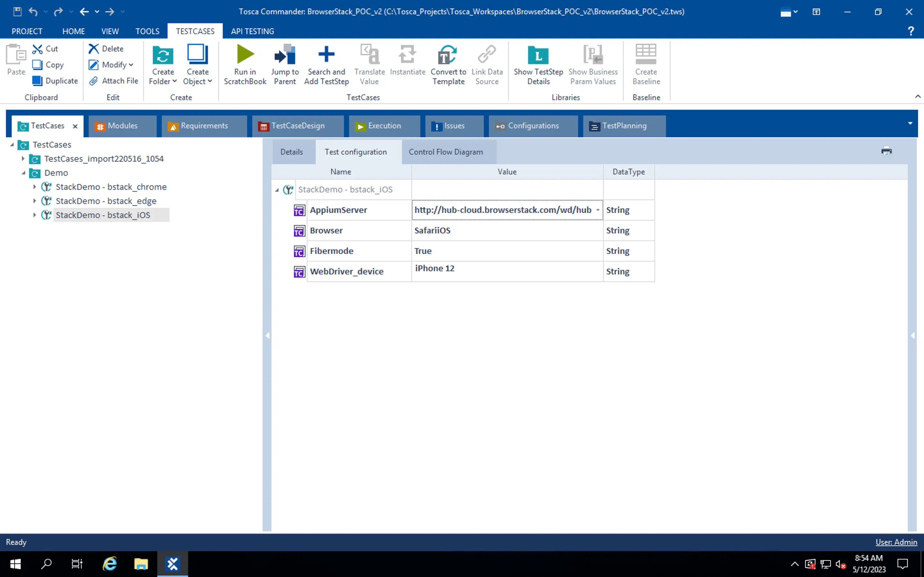Click the Delete icon in Edit group
This screenshot has height=577, width=924.
pos(94,49)
